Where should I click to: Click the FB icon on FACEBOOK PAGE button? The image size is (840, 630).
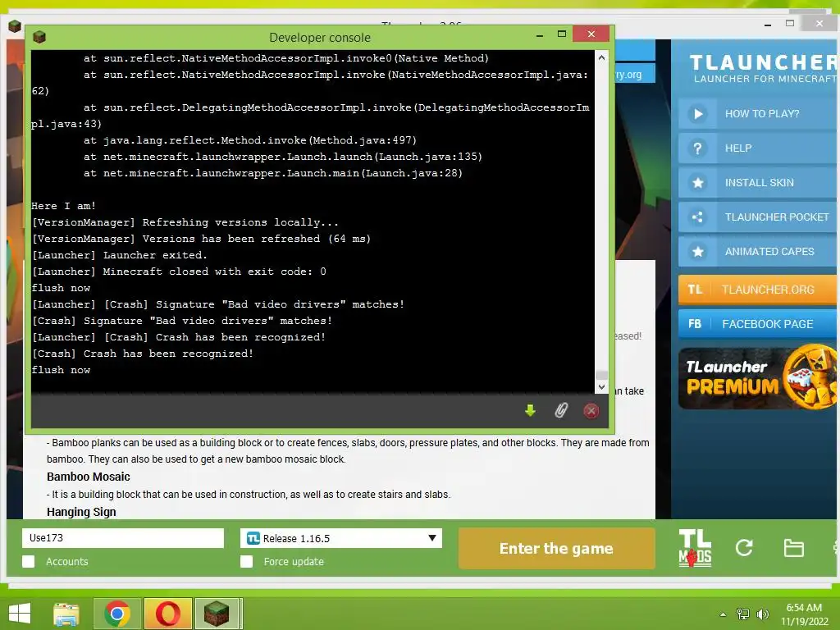pos(695,323)
